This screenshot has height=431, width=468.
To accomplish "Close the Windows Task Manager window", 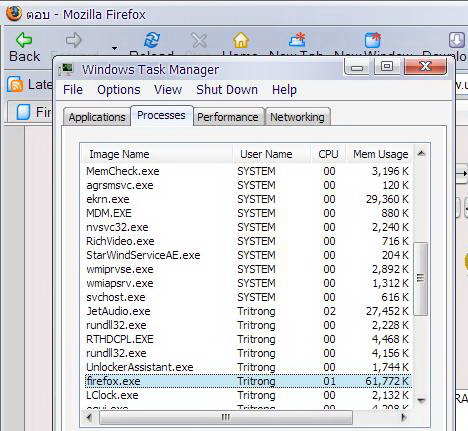I will tap(425, 66).
